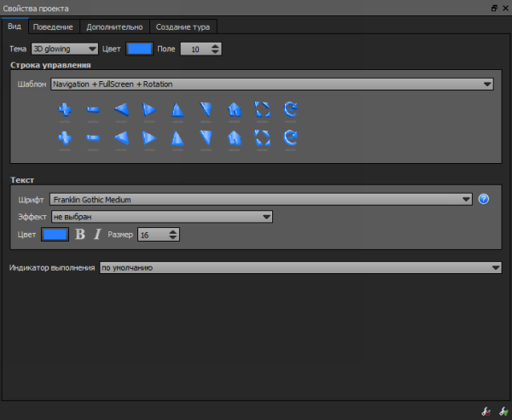Switch to the Дополнительно tab

tap(114, 26)
